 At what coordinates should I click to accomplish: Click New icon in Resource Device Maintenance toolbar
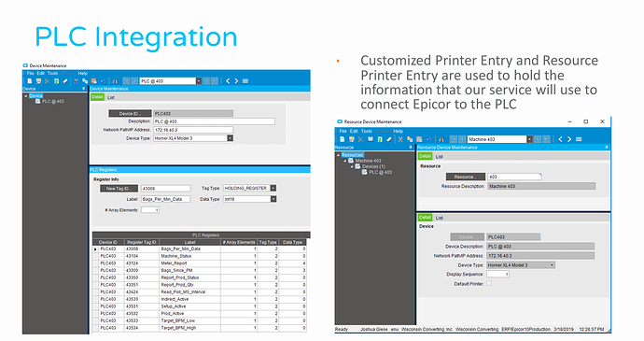click(x=343, y=139)
